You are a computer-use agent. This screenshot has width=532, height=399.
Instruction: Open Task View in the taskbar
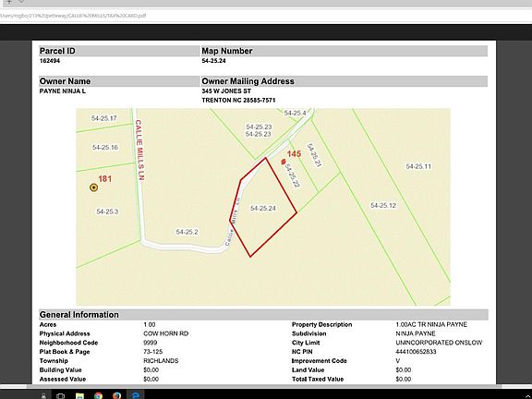point(61,395)
